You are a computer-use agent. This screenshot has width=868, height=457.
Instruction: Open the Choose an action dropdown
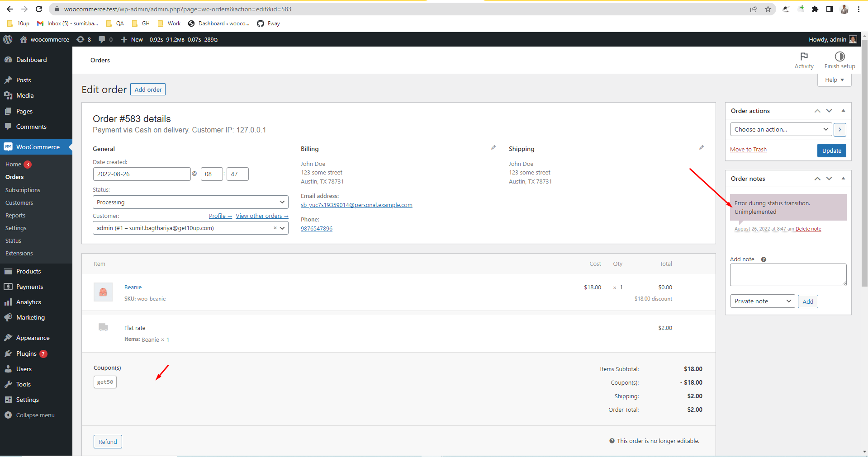tap(781, 129)
